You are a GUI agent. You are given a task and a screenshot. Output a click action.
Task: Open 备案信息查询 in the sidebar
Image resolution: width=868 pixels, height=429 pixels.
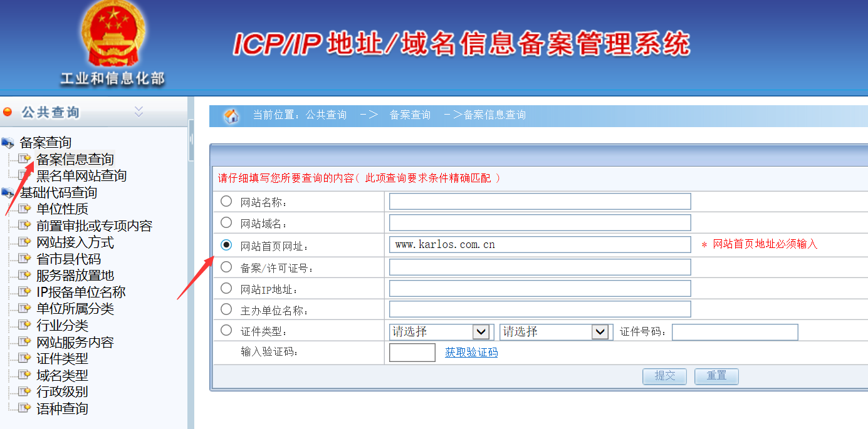click(75, 159)
